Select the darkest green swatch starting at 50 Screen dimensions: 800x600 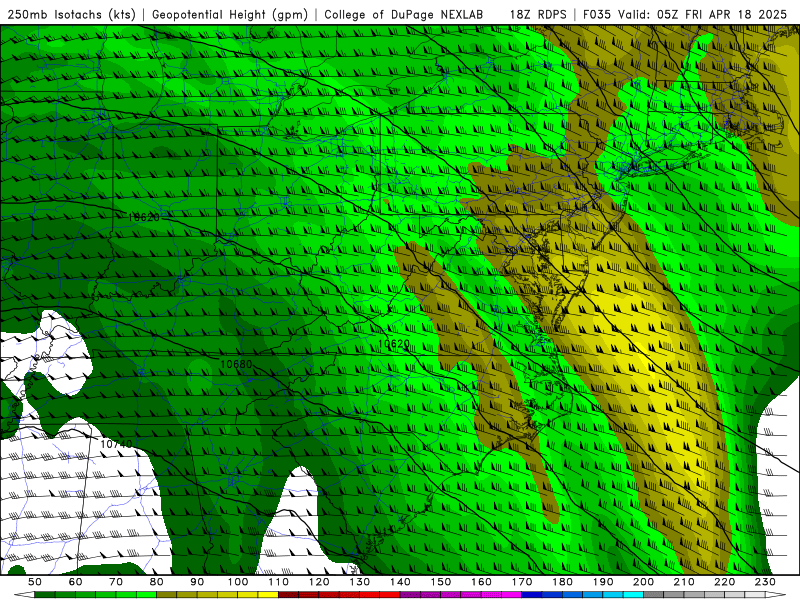(x=44, y=595)
